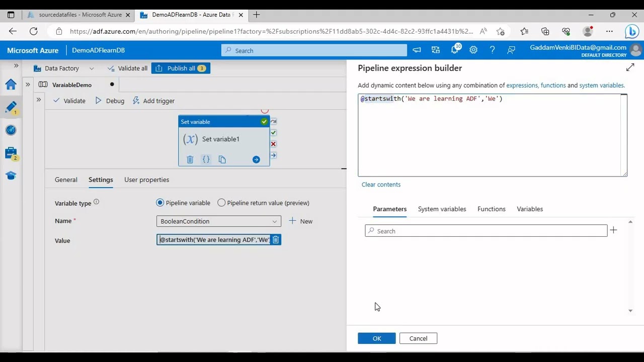Switch to sourcedatafiles browser tab
This screenshot has height=362, width=644.
(x=78, y=15)
